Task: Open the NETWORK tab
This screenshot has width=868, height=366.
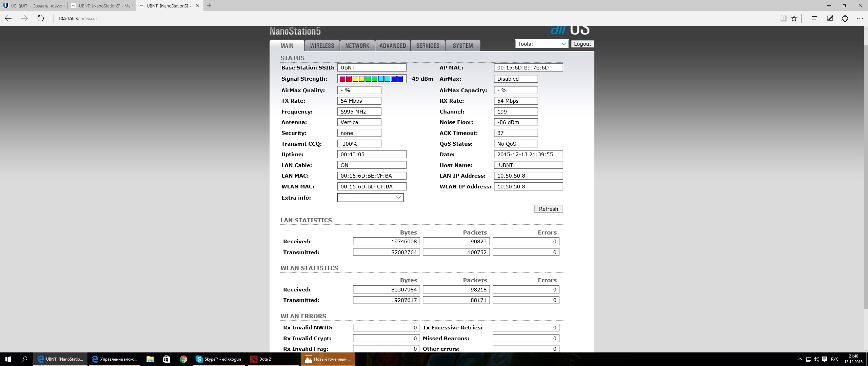Action: (357, 46)
